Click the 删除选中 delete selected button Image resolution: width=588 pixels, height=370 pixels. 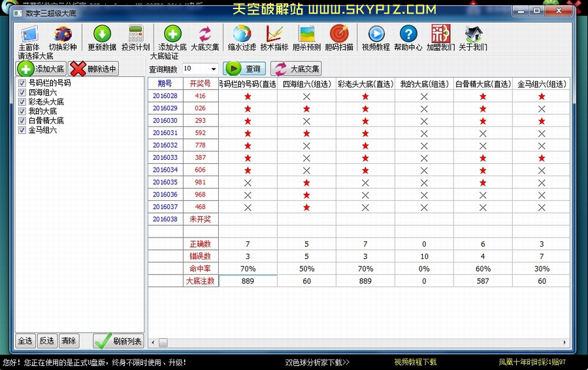pos(93,69)
